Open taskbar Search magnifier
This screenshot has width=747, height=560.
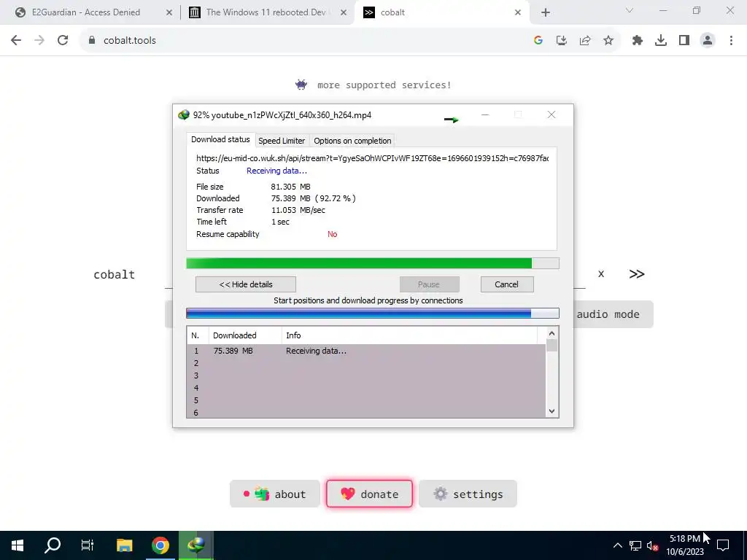coord(53,545)
